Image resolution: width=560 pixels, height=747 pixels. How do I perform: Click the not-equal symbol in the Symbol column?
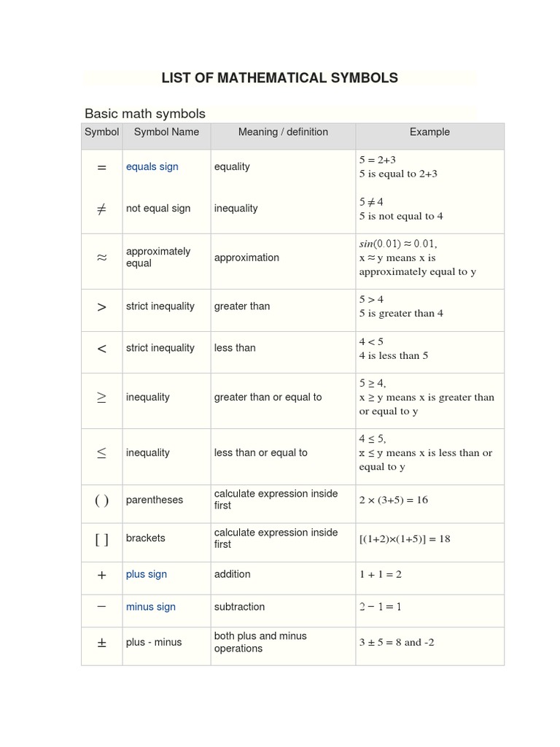(x=101, y=209)
